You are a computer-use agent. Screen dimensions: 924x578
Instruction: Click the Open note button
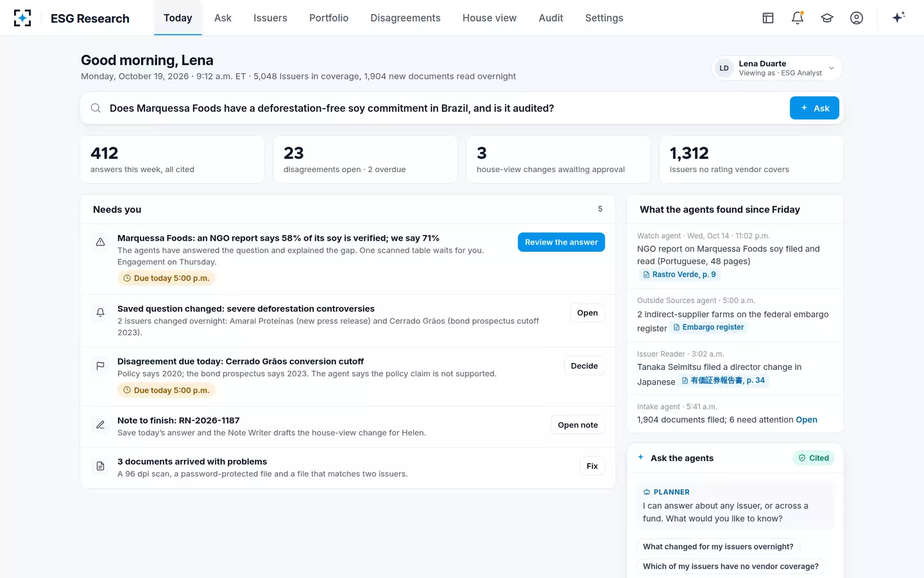point(577,425)
